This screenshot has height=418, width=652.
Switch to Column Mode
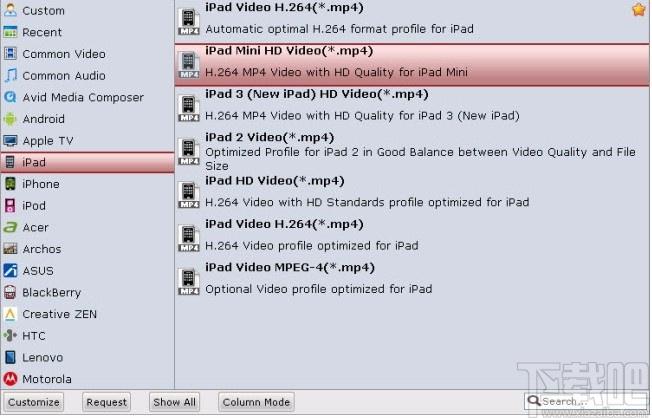point(256,402)
